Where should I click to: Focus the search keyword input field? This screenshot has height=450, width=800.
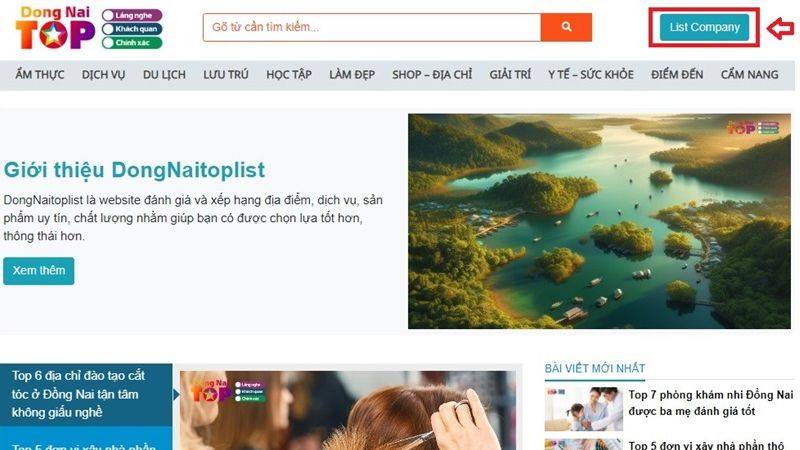pyautogui.click(x=372, y=27)
